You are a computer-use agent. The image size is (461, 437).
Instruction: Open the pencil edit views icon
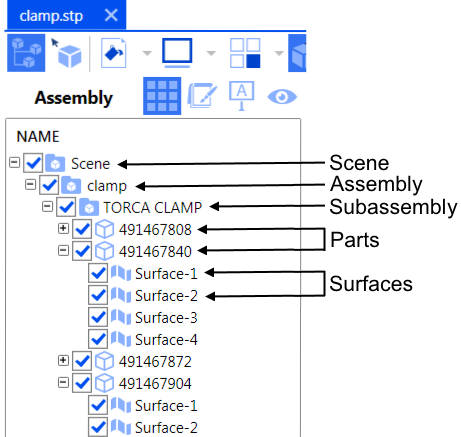tap(202, 95)
